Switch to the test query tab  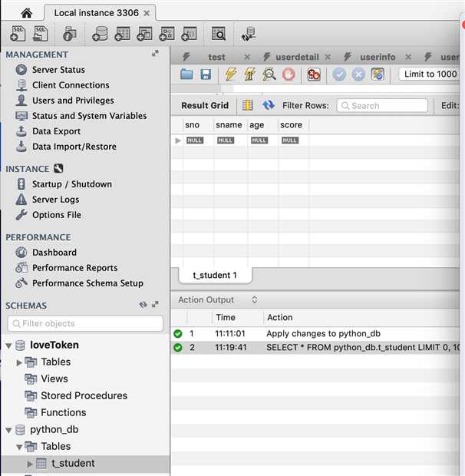pyautogui.click(x=216, y=57)
